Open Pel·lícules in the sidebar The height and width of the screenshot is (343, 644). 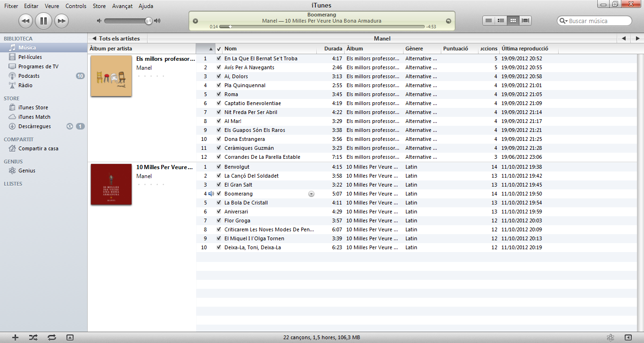pos(43,57)
